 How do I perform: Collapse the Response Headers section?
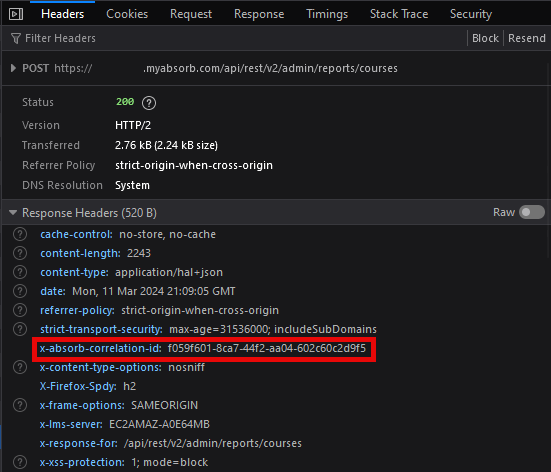13,212
